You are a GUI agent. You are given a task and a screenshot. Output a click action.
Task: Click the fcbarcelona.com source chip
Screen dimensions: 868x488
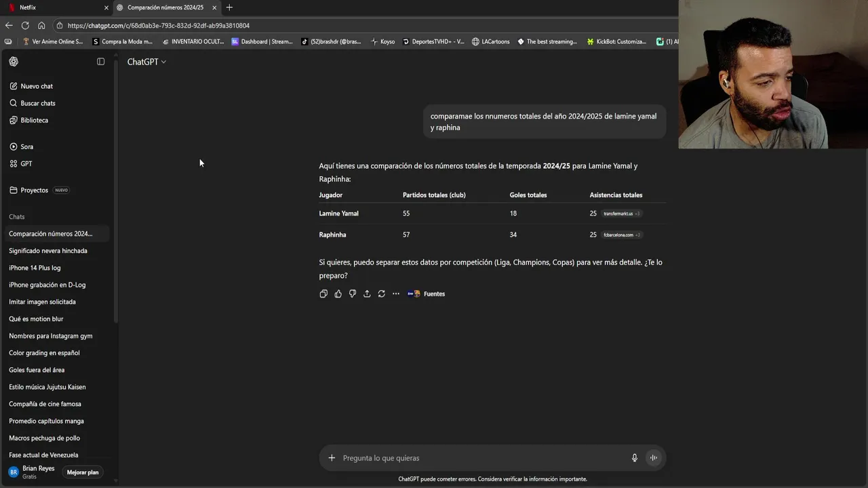click(622, 235)
